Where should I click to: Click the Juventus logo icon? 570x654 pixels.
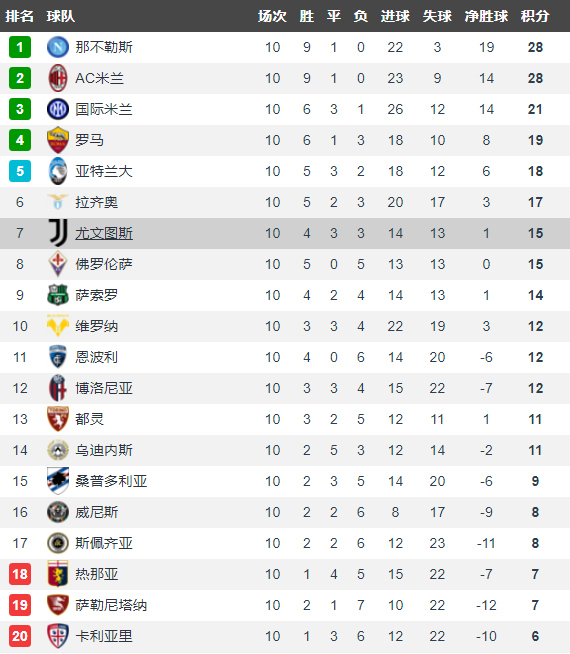tap(58, 233)
